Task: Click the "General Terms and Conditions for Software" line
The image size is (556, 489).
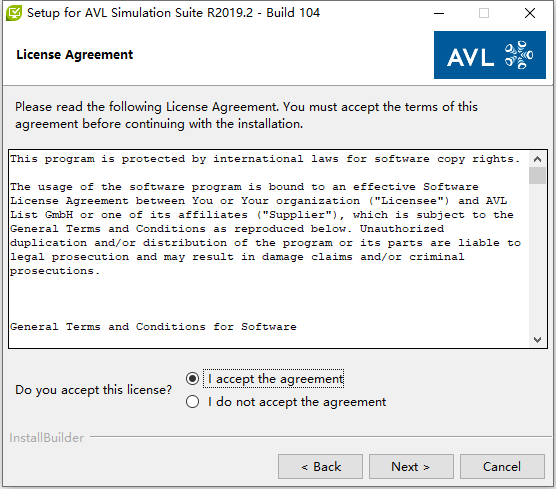Action: click(x=153, y=327)
